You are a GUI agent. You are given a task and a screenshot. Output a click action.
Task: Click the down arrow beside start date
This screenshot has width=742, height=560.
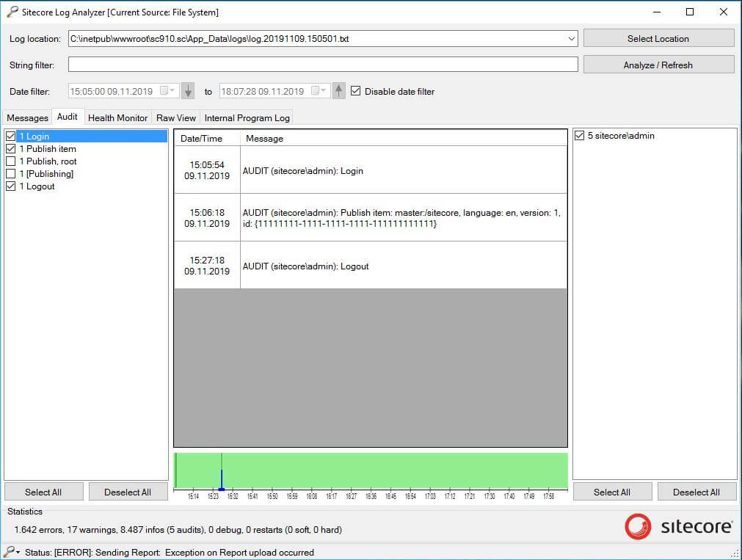click(188, 91)
